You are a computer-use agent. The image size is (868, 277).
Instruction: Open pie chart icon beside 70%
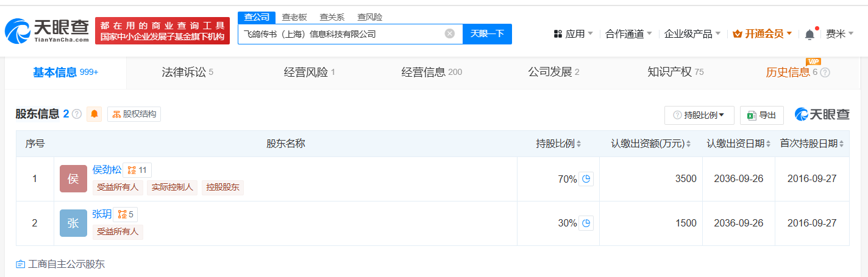pos(586,179)
